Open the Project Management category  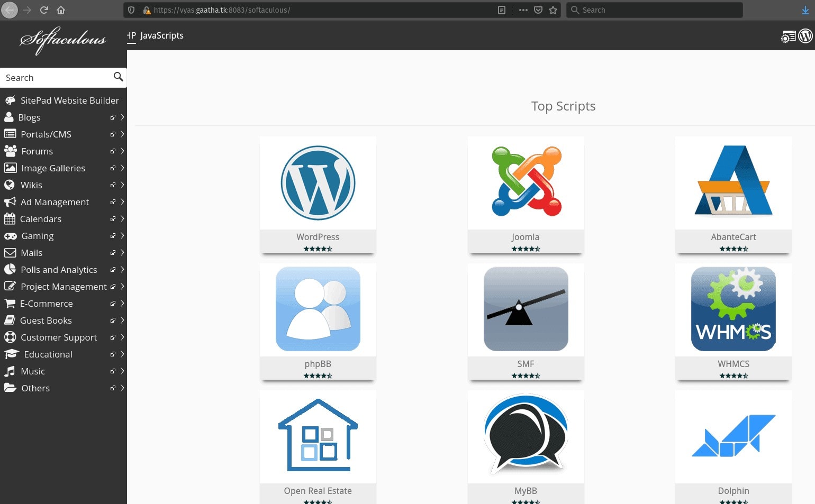pyautogui.click(x=64, y=287)
